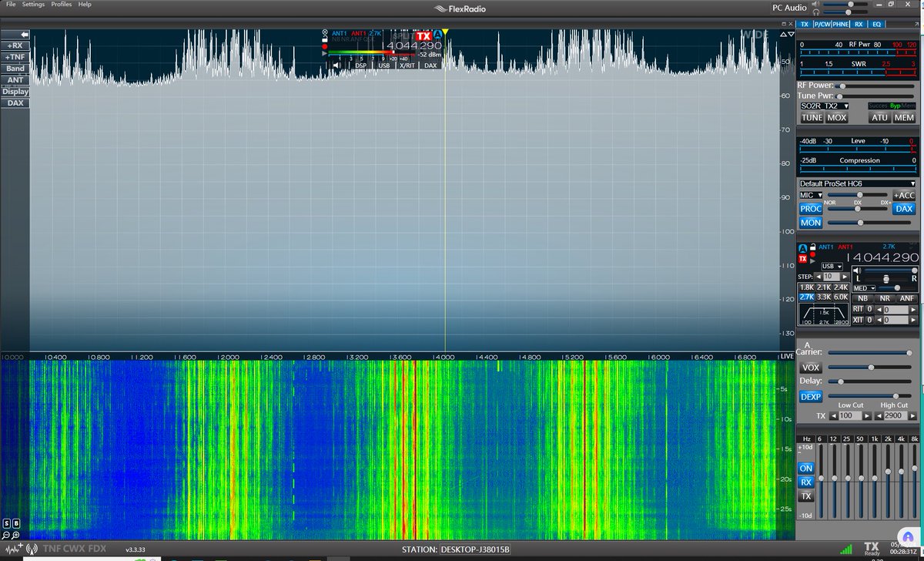
Task: Click the MOX transmit button
Action: click(837, 118)
